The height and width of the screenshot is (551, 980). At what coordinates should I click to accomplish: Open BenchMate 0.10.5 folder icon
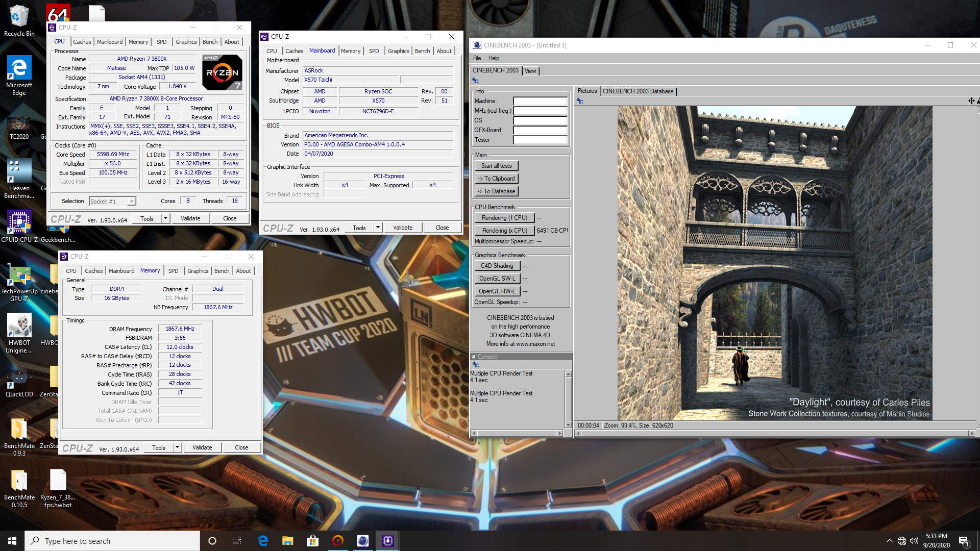click(x=19, y=488)
